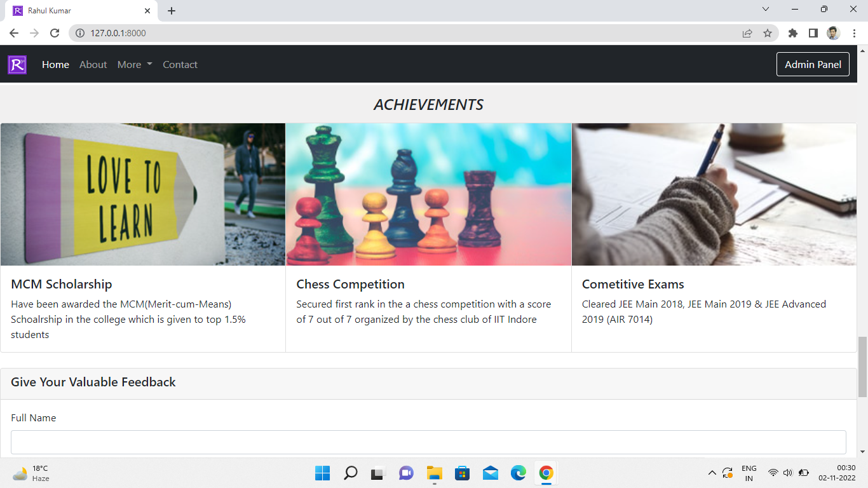Go back using the browser back arrow
Image resolution: width=868 pixels, height=488 pixels.
click(13, 32)
